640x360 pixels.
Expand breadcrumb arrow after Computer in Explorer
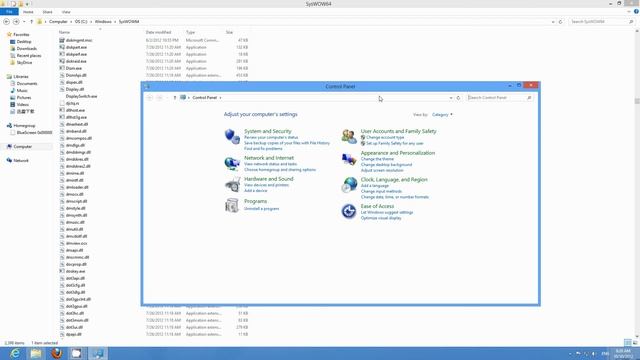pos(71,22)
